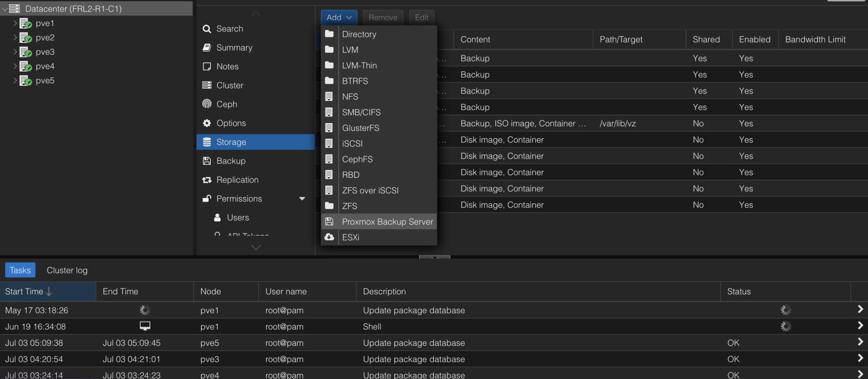Click the Summary book icon
The height and width of the screenshot is (379, 868).
click(x=207, y=48)
